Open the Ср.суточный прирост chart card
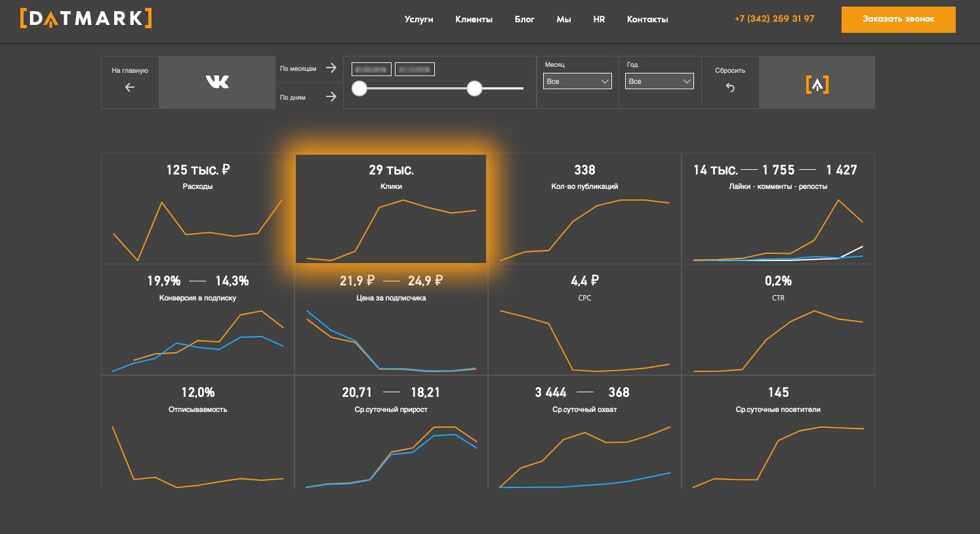Screen dimensions: 980x534 [x=391, y=432]
